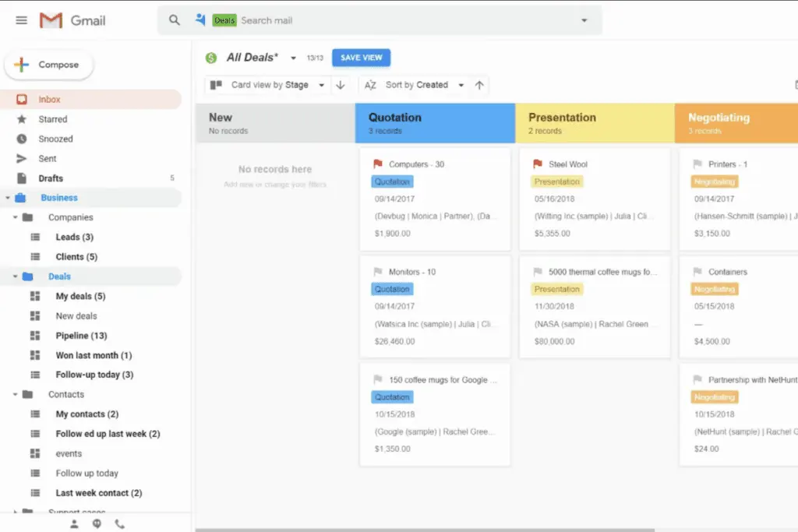The width and height of the screenshot is (798, 532).
Task: Click Quotation tag on Computers - 30 card
Action: (x=393, y=181)
